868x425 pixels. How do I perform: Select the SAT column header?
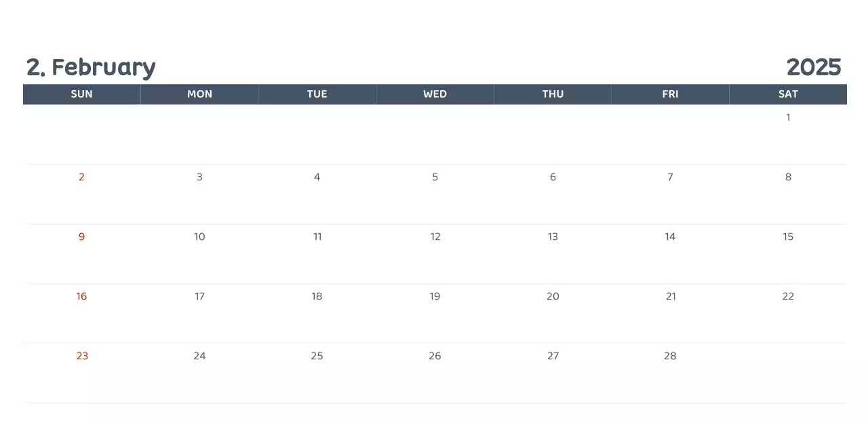point(788,94)
